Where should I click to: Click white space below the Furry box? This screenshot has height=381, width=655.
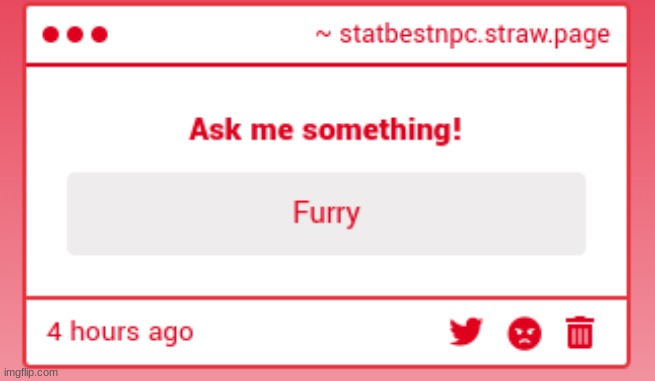(x=326, y=275)
